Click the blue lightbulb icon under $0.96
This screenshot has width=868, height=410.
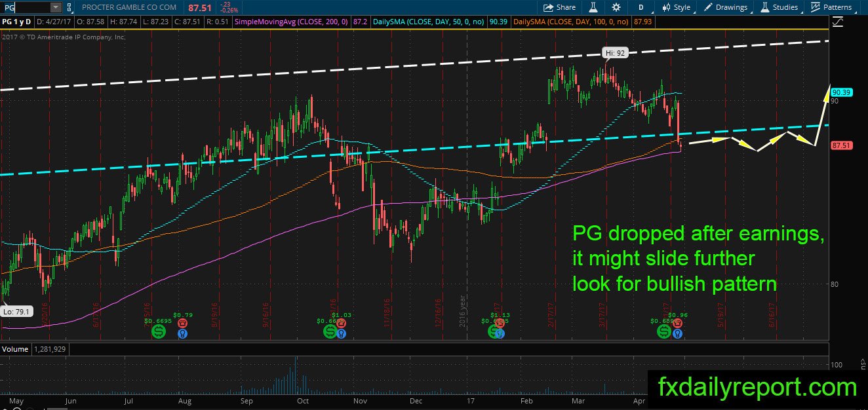pyautogui.click(x=677, y=333)
